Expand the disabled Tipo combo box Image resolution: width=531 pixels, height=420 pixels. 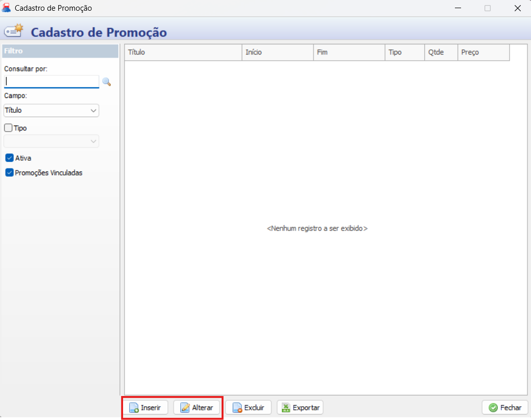click(51, 141)
